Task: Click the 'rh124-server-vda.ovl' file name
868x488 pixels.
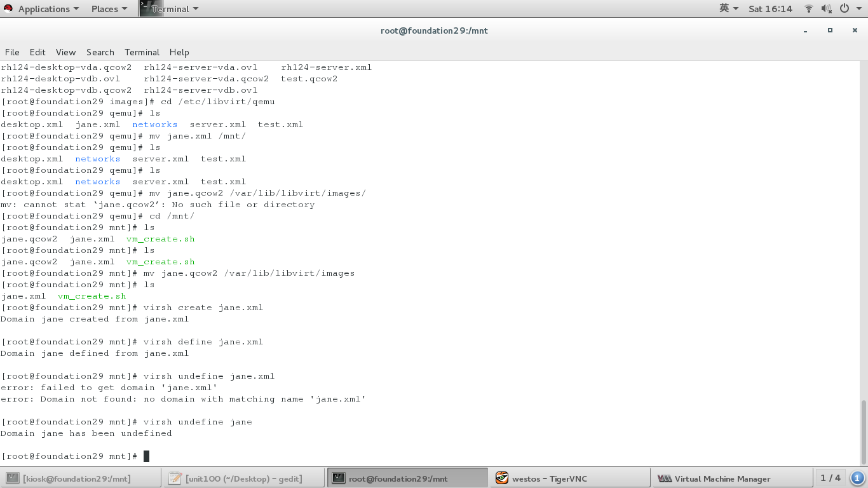Action: coord(201,67)
